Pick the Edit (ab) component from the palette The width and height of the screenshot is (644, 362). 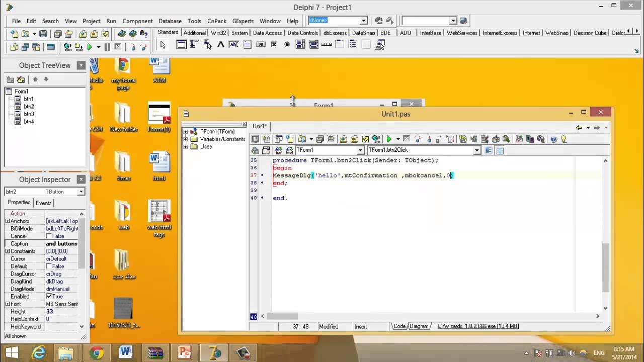coord(233,44)
